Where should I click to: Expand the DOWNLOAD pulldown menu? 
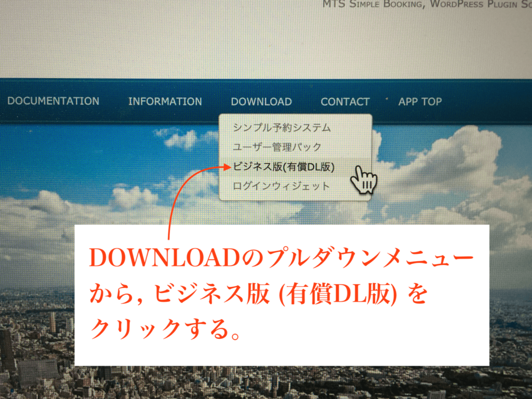(x=261, y=102)
